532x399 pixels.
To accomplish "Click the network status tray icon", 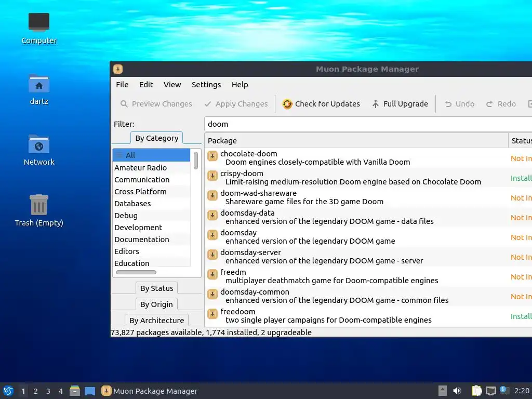I will point(490,391).
